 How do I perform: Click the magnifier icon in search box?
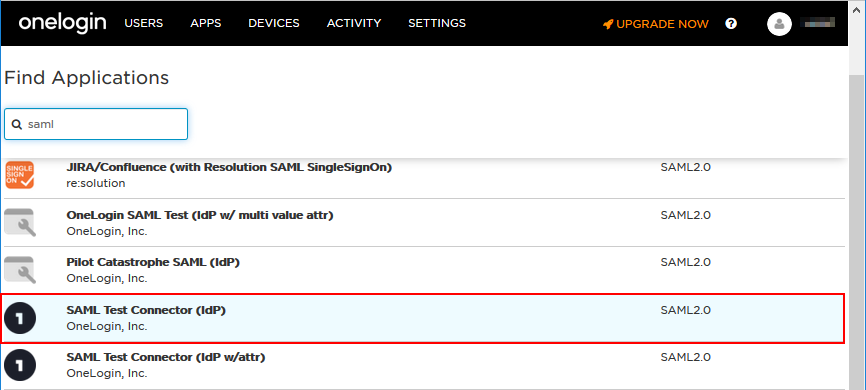pos(17,124)
